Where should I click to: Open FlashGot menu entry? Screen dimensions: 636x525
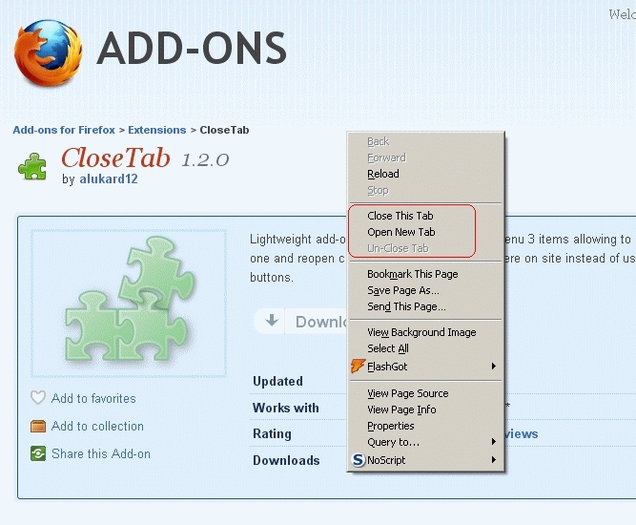point(425,366)
